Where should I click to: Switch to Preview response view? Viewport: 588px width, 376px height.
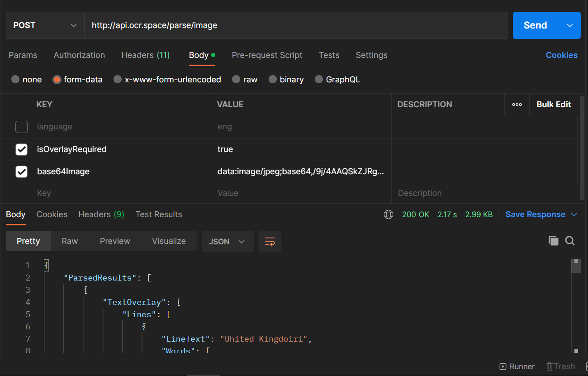click(x=115, y=241)
